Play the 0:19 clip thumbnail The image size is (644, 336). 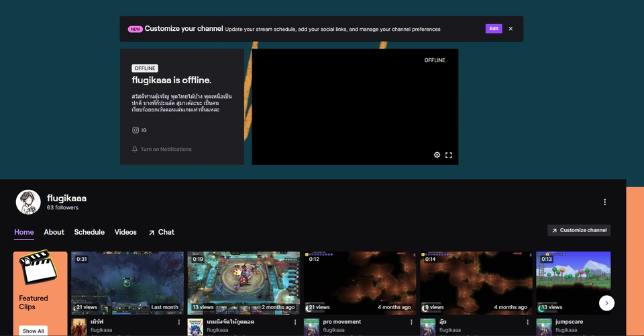[244, 283]
